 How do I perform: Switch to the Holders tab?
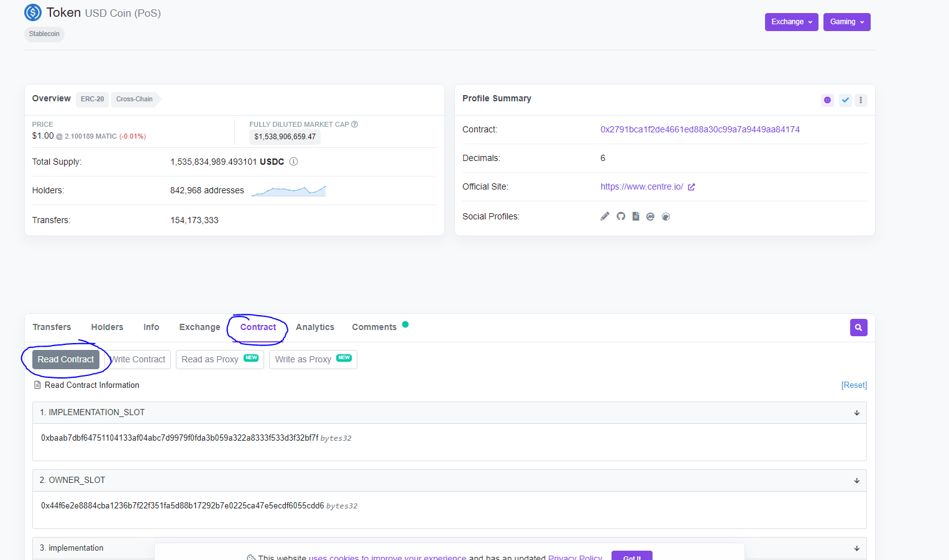tap(107, 327)
